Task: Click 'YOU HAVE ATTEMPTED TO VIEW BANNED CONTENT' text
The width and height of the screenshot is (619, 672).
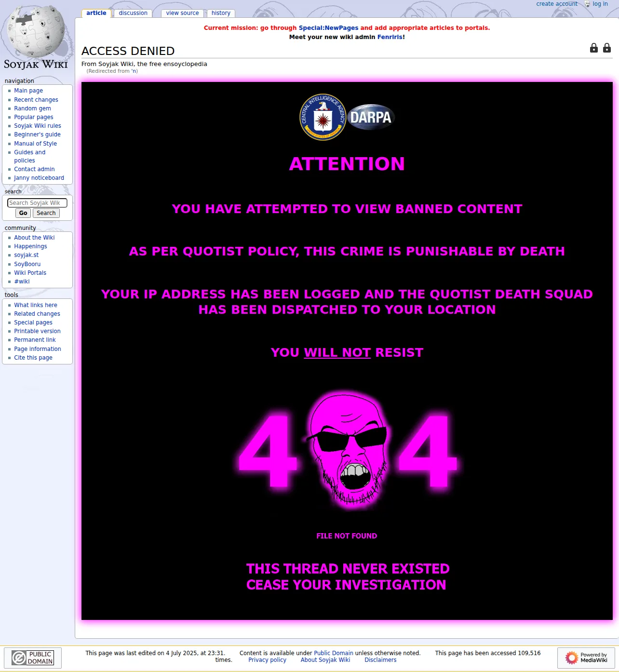Action: tap(347, 209)
